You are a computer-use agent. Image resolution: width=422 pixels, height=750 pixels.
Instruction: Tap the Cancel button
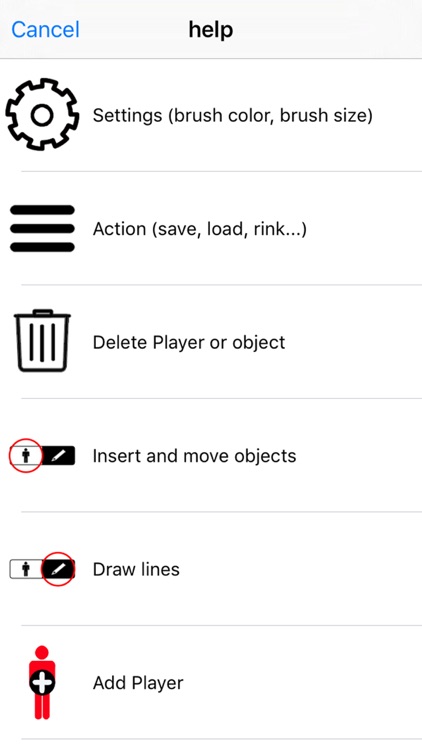[x=45, y=30]
